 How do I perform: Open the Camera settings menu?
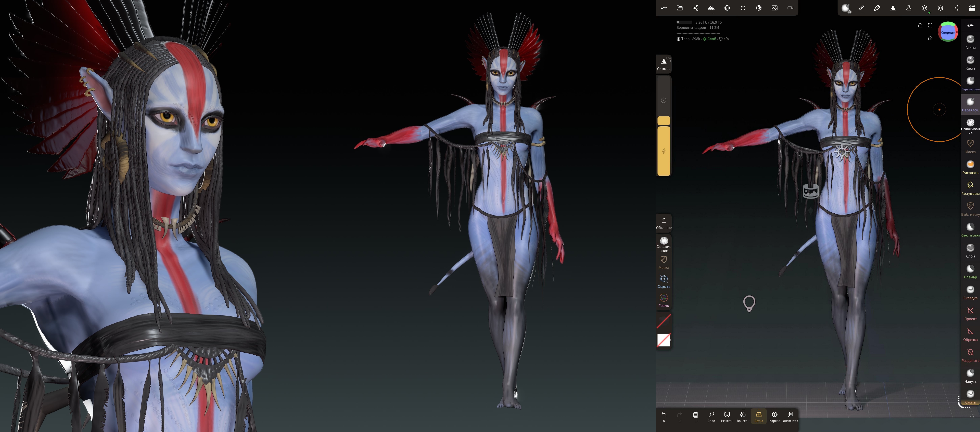790,8
